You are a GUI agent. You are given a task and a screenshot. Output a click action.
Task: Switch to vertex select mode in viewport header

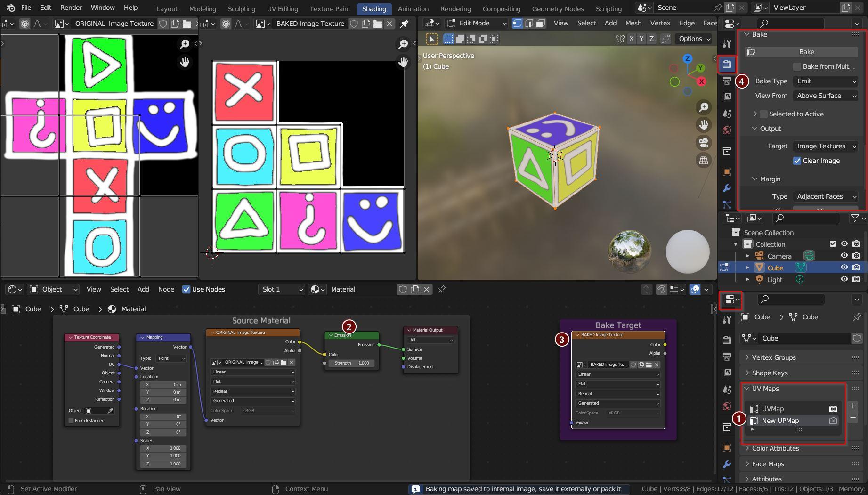click(517, 23)
